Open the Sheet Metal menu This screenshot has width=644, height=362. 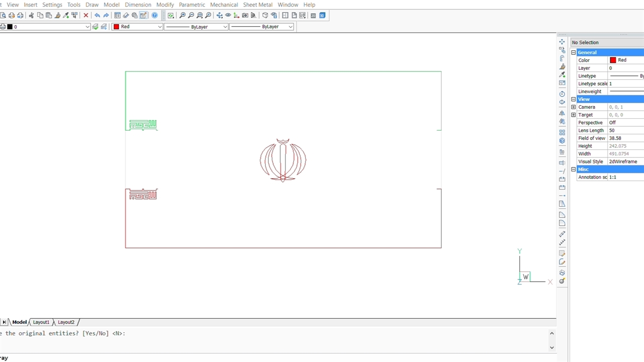pos(258,5)
